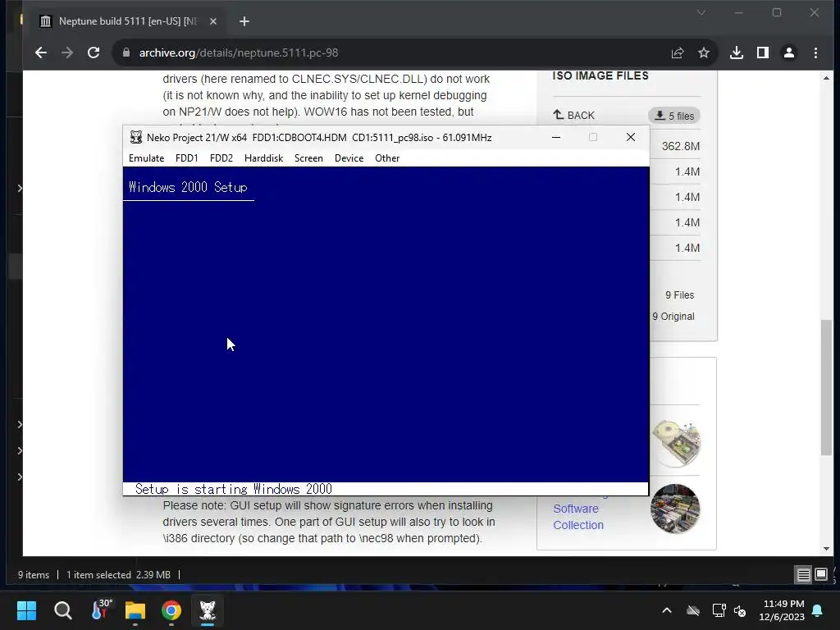Viewport: 840px width, 630px height.
Task: Show hidden tray icons chevron
Action: click(667, 610)
